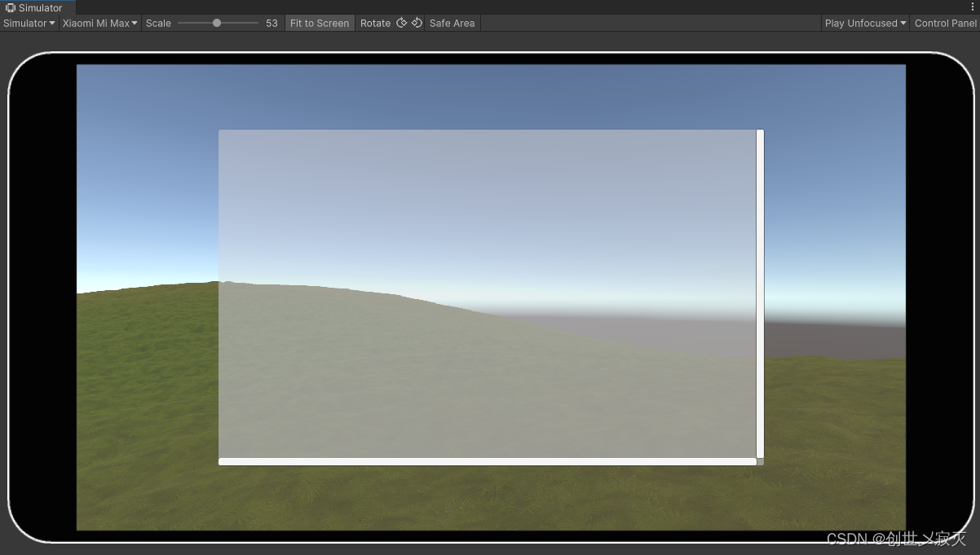Click the horizontal scrollbar below the panel
This screenshot has height=555, width=980.
click(x=488, y=461)
